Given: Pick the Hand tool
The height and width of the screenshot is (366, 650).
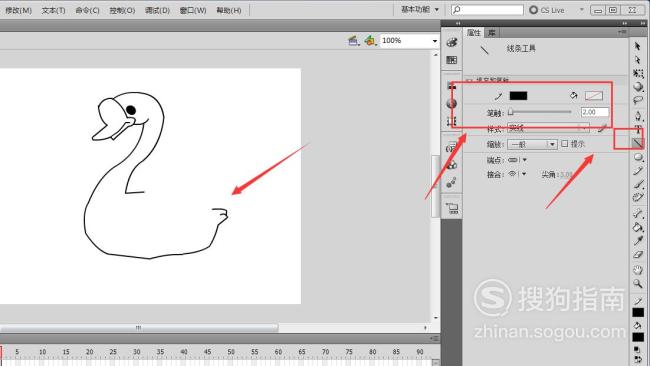Looking at the screenshot, I should (638, 269).
